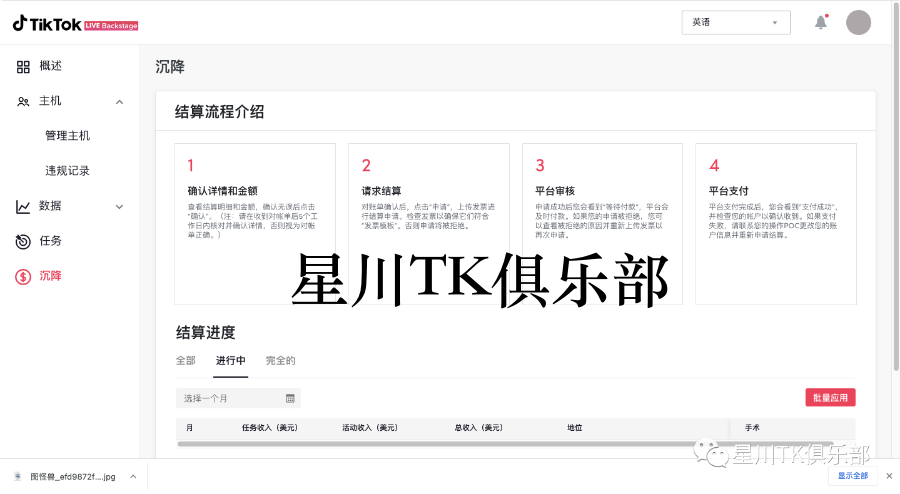Click the horizontal table scrollbar

click(x=505, y=444)
